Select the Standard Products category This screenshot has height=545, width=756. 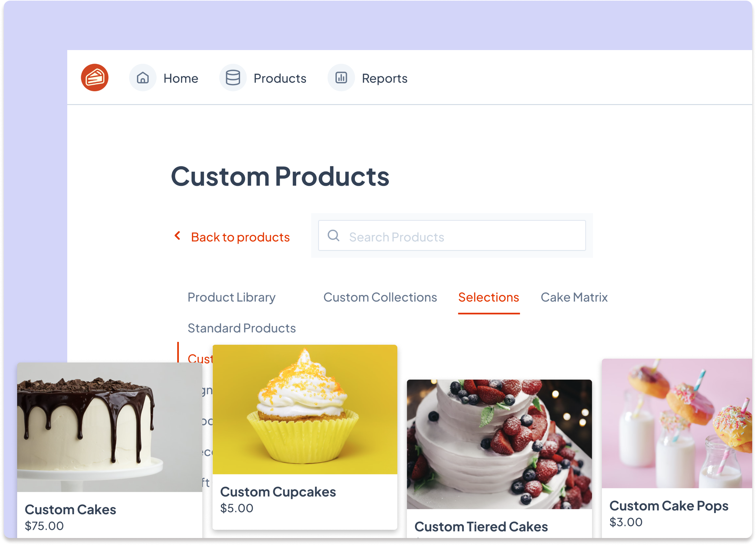[x=242, y=328]
